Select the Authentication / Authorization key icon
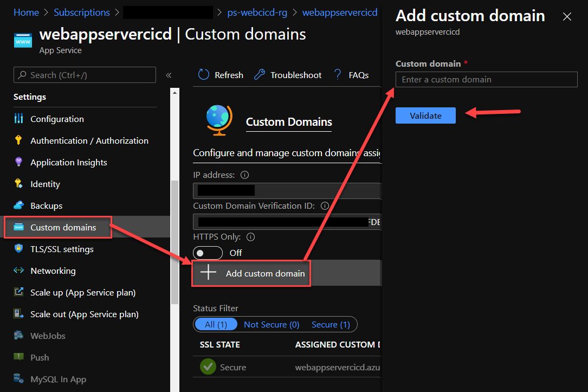 click(17, 140)
